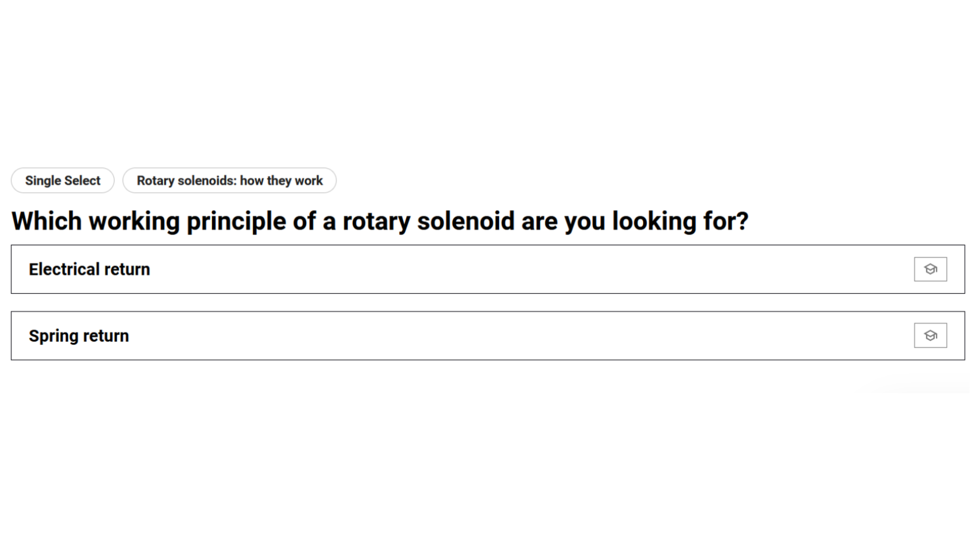The image size is (980, 552).
Task: Click the Single Select pill label
Action: pos(63,181)
